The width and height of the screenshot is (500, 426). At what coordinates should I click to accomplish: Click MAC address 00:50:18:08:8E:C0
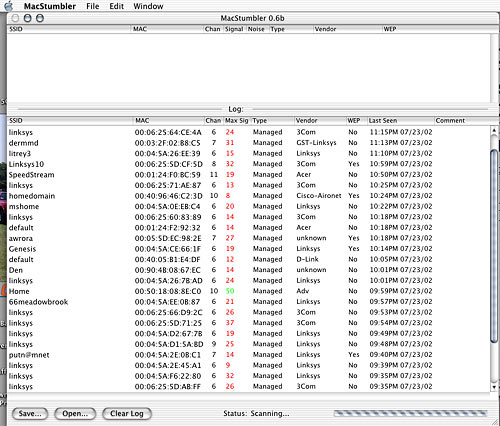[168, 291]
